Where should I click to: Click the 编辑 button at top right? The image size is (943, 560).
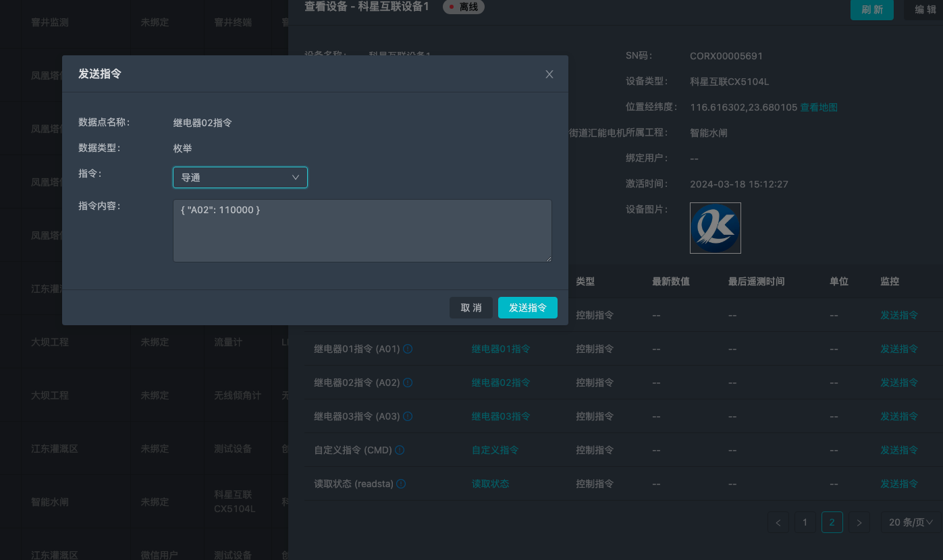(x=926, y=10)
